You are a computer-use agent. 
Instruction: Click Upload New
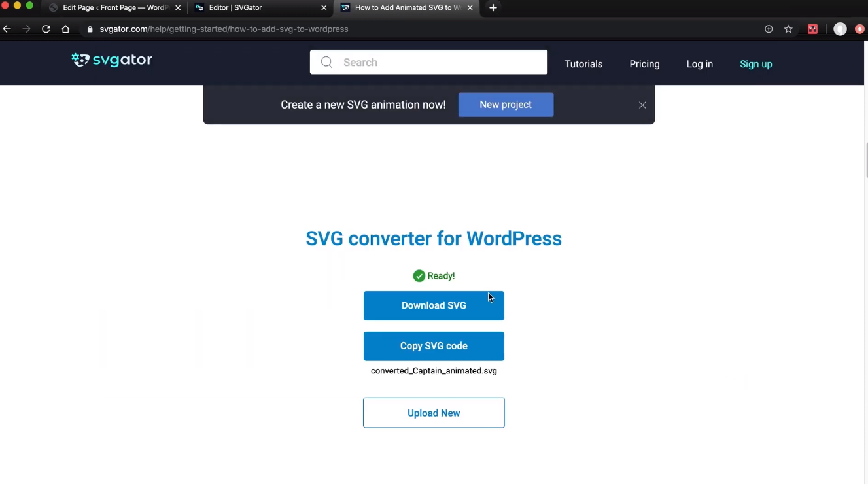point(434,413)
